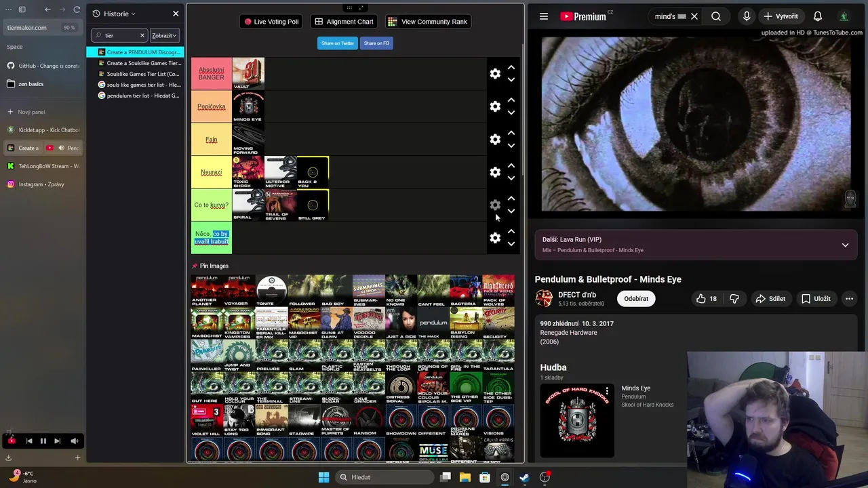This screenshot has height=488, width=868.
Task: Close the Historie panel
Action: 176,14
